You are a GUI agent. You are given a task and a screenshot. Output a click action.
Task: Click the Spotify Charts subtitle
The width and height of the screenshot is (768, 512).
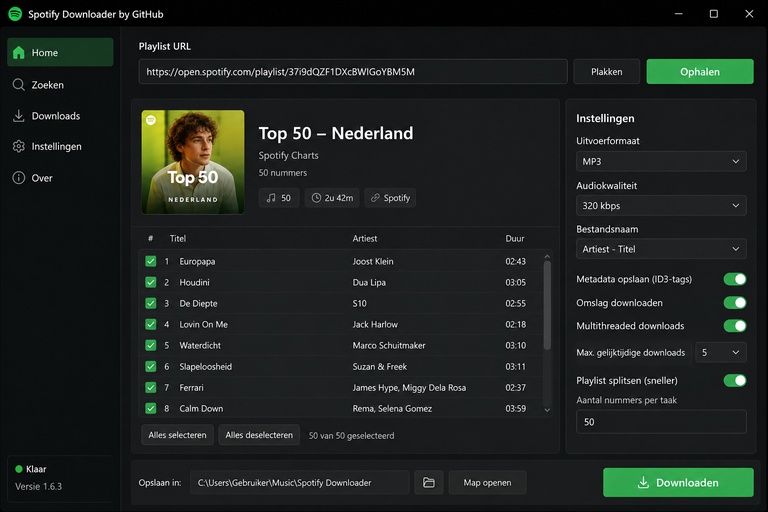point(288,155)
